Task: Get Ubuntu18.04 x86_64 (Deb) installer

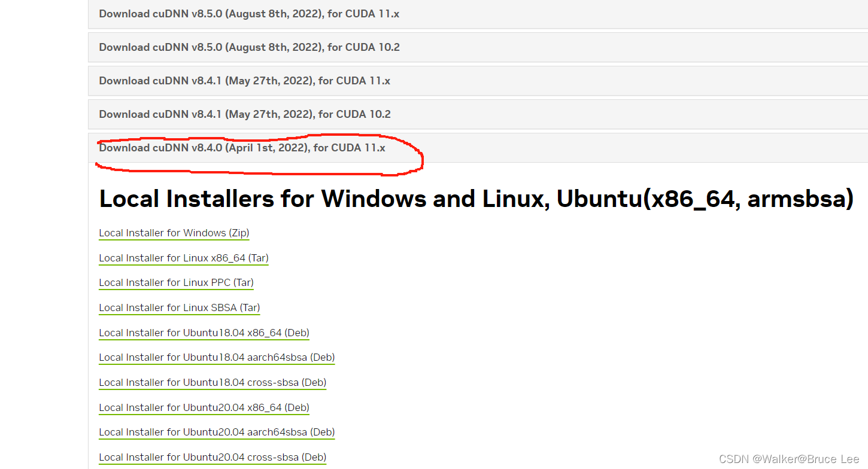Action: pyautogui.click(x=204, y=333)
